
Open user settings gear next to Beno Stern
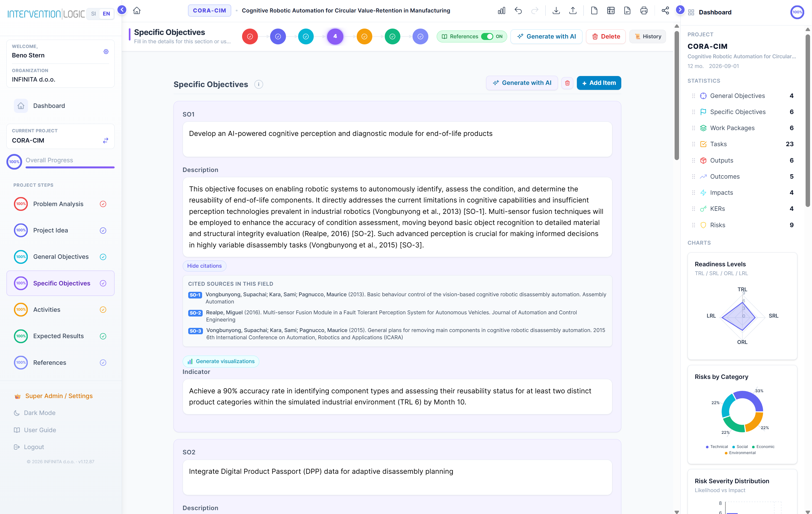106,52
